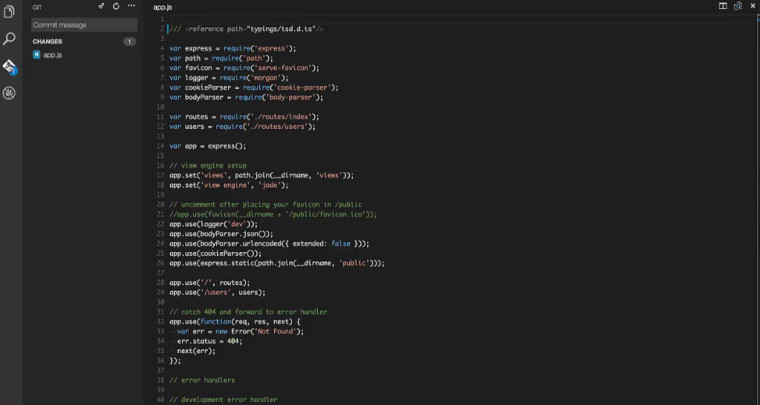Commit changes with the checkmark icon
This screenshot has width=760, height=405.
click(101, 6)
